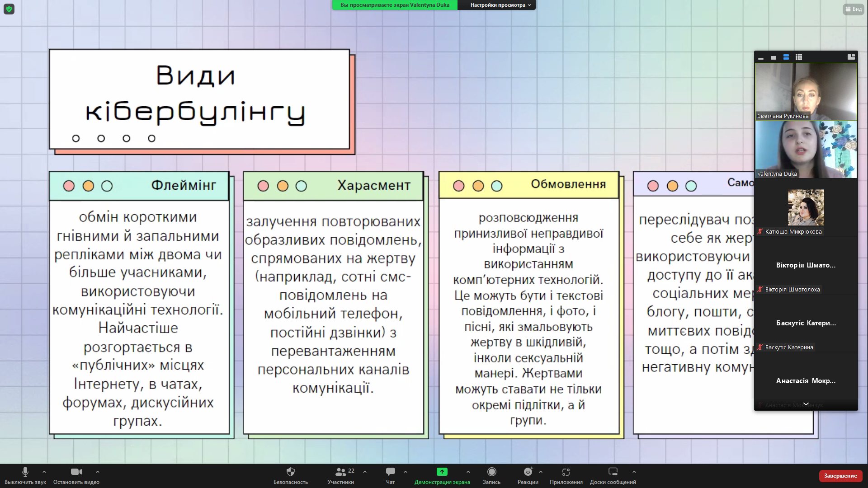
Task: Click the red Завершение end button
Action: [840, 476]
